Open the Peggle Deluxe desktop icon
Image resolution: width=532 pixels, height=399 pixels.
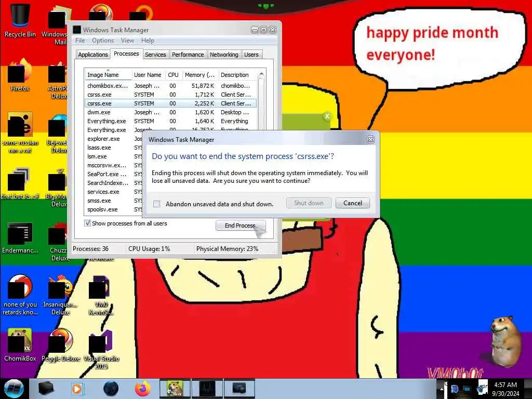pos(61,344)
